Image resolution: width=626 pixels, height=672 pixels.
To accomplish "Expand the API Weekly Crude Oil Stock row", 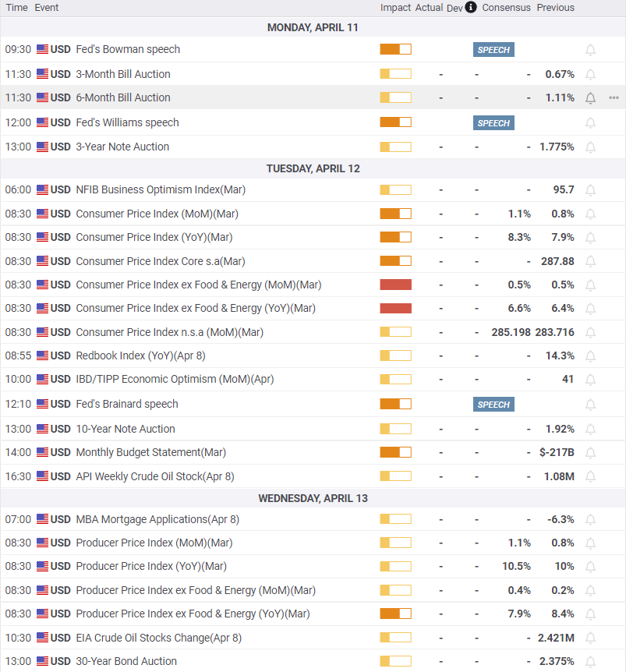I will (x=154, y=476).
